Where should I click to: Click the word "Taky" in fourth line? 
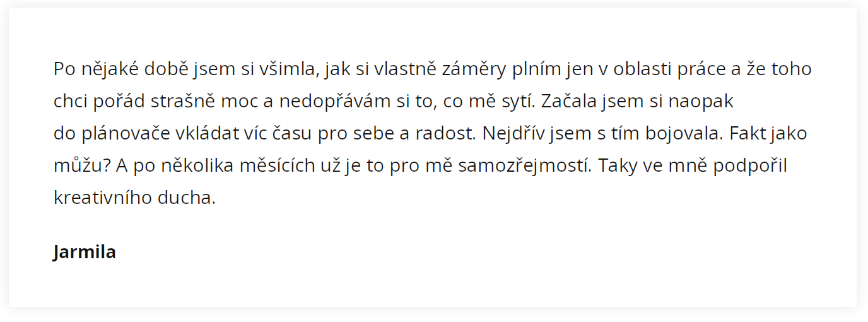pyautogui.click(x=615, y=166)
